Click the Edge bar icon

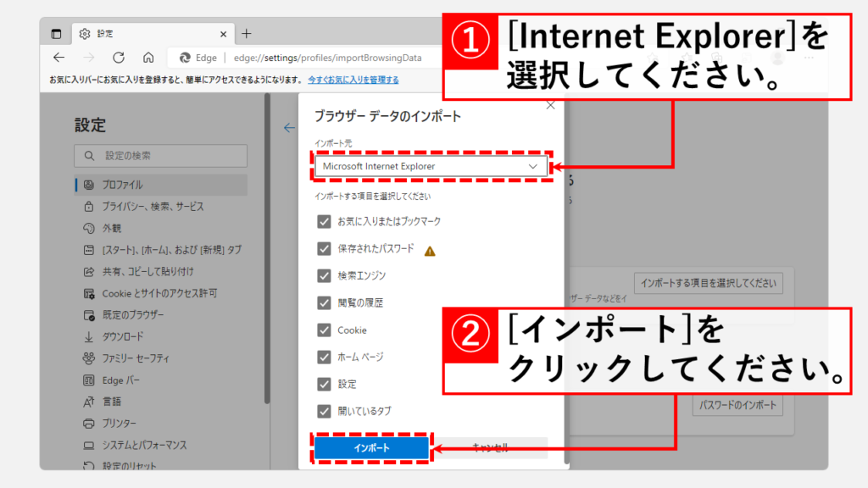[88, 380]
